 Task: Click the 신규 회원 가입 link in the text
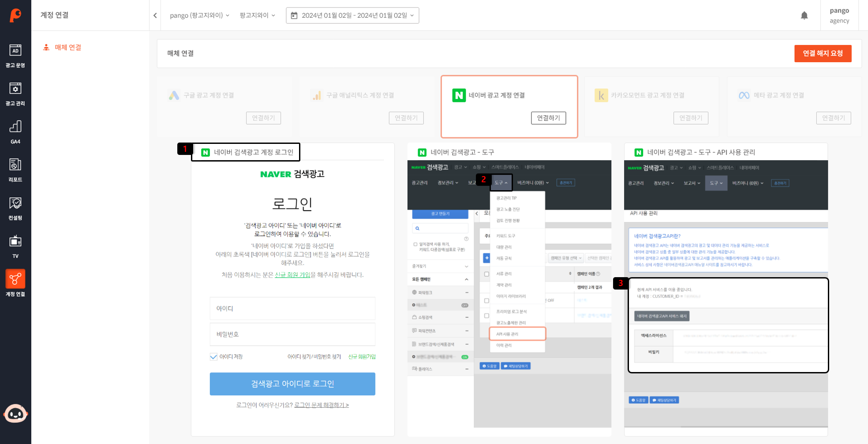[x=292, y=275]
